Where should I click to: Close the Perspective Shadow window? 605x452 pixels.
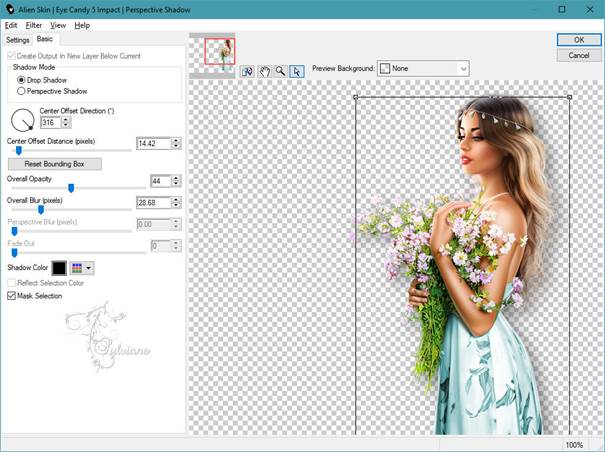pos(590,9)
